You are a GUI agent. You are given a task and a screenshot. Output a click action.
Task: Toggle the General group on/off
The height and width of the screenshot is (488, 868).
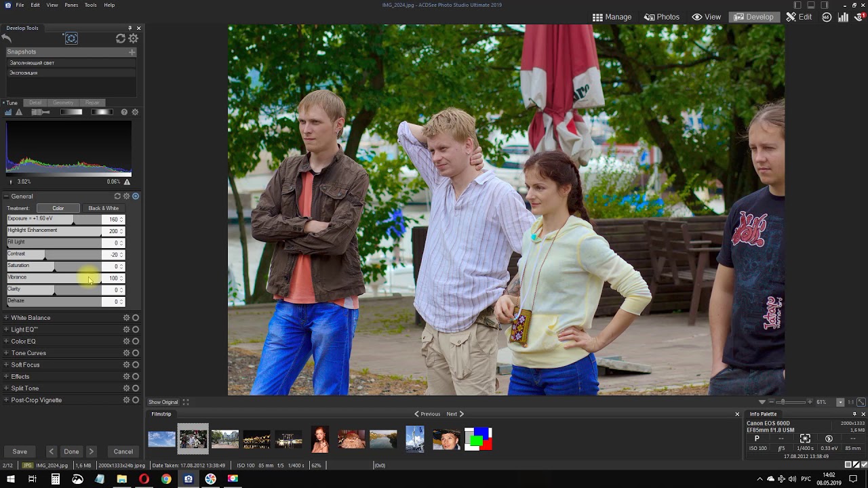coord(136,197)
